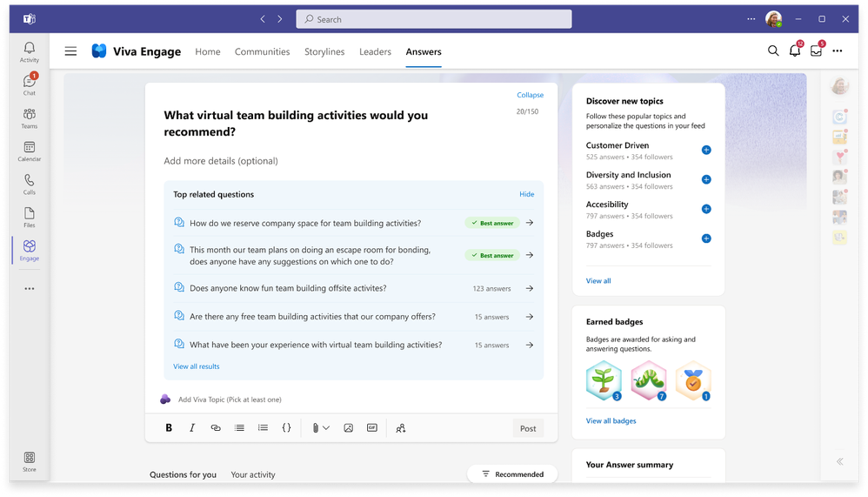Insert an image into the question
Viewport: 868px width, 497px height.
[x=348, y=427]
